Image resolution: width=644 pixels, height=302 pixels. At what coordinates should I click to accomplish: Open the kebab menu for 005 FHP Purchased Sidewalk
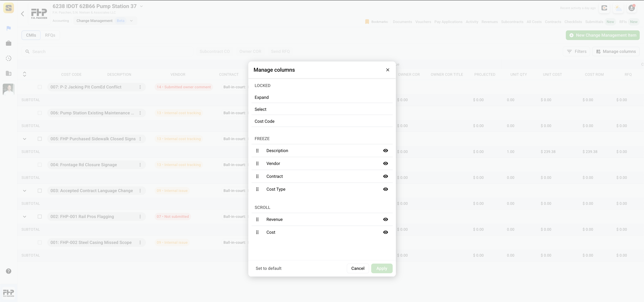click(x=140, y=139)
